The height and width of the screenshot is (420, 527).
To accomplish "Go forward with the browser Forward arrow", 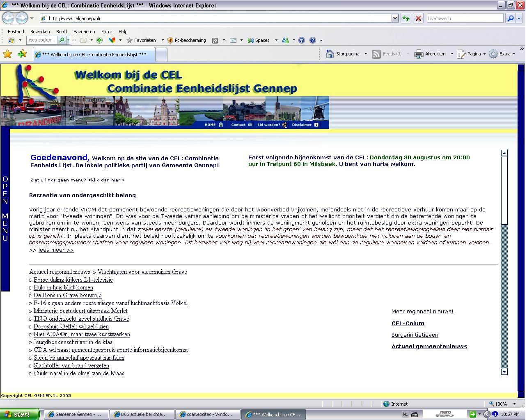I will coord(21,18).
